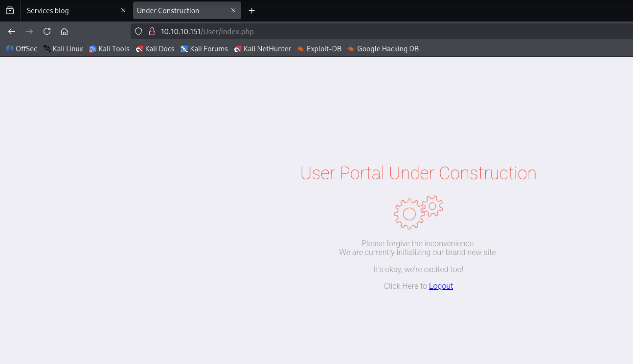Click the gears construction image
Viewport: 633px width, 364px height.
[x=419, y=213]
